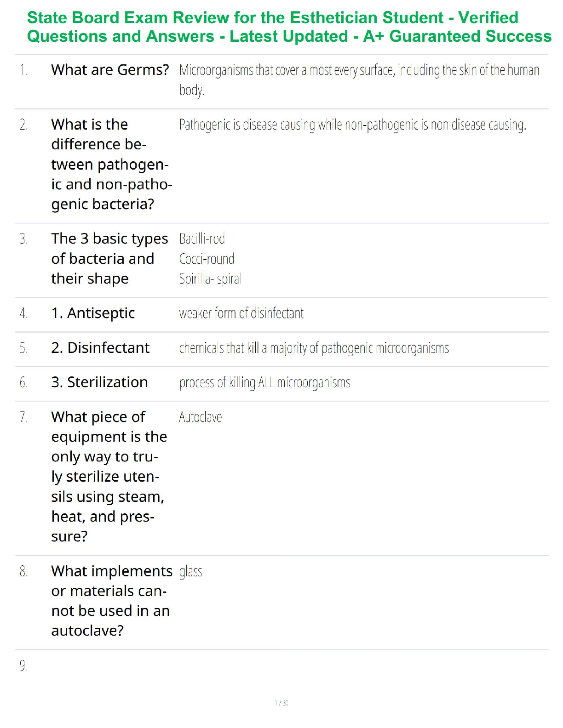Viewport: 563px width, 728px height.
Task: Click the definition "weaker form of disinfectant"
Action: click(x=241, y=313)
